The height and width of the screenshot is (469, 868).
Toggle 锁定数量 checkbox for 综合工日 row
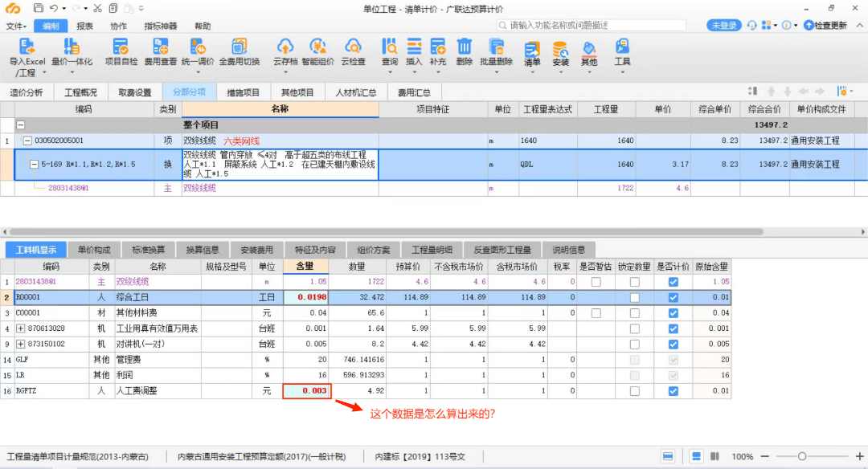click(x=634, y=298)
